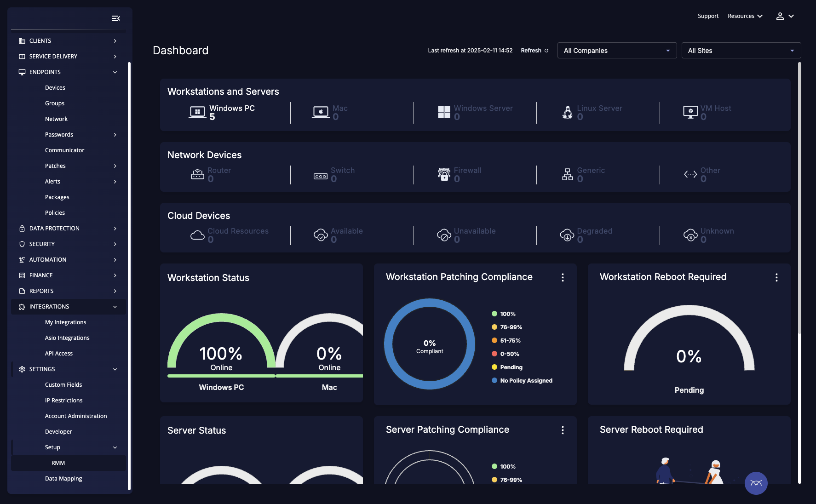Viewport: 816px width, 504px height.
Task: Open Account Administration settings
Action: (76, 416)
